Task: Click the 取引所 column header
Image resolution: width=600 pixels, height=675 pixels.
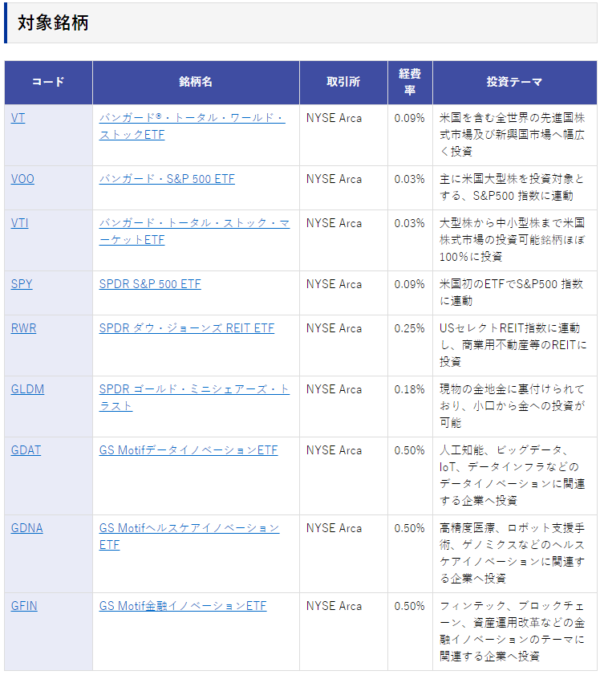Action: pos(343,82)
